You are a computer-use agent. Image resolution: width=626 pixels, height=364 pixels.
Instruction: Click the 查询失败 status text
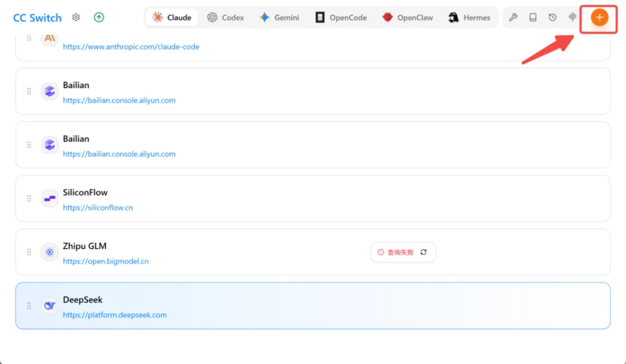tap(400, 252)
